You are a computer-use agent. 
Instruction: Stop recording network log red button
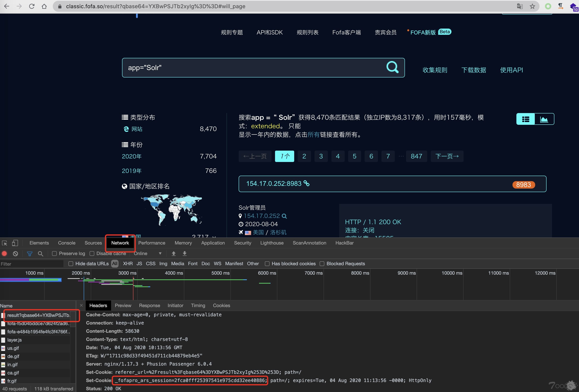(x=4, y=254)
